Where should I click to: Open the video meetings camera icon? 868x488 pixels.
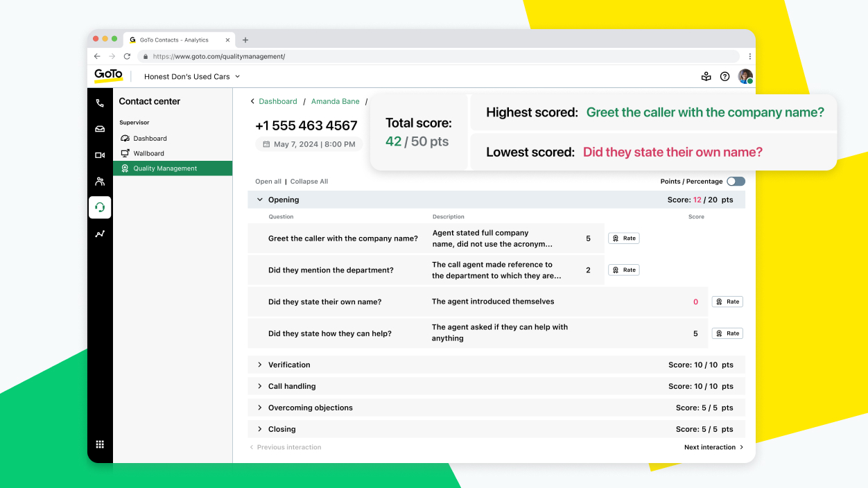(100, 155)
